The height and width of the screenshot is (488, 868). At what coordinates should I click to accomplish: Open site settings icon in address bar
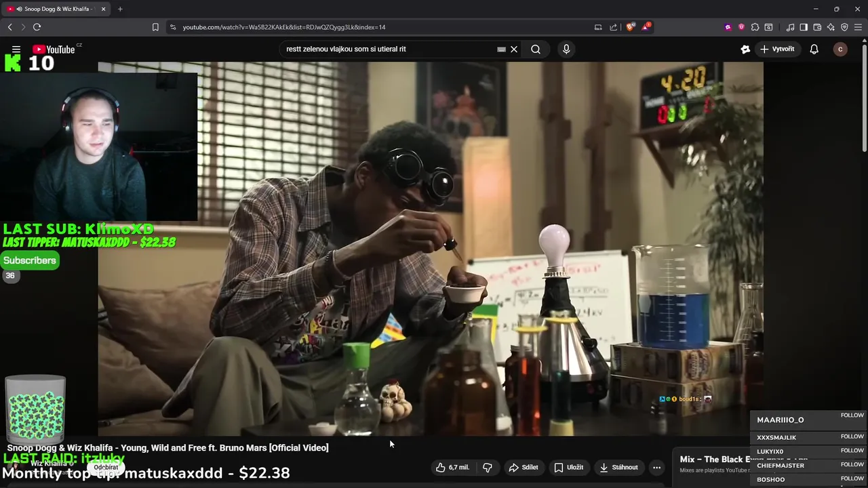pyautogui.click(x=173, y=27)
